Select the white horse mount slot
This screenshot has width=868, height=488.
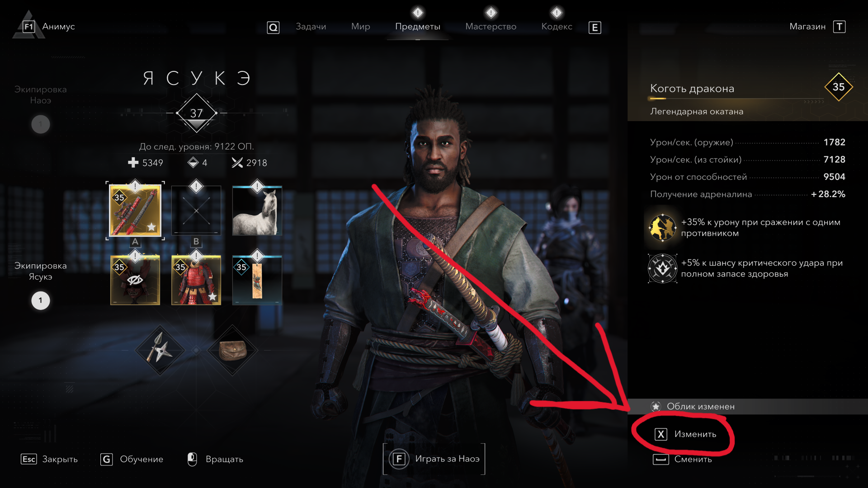[257, 211]
